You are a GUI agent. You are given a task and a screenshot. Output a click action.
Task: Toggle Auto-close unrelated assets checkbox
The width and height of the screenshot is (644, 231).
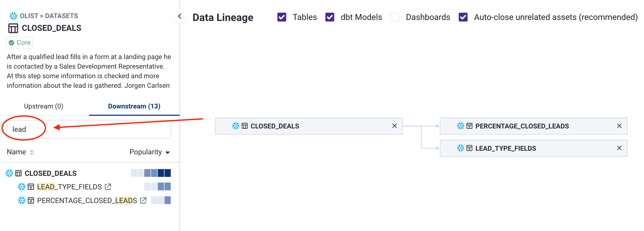pyautogui.click(x=463, y=17)
